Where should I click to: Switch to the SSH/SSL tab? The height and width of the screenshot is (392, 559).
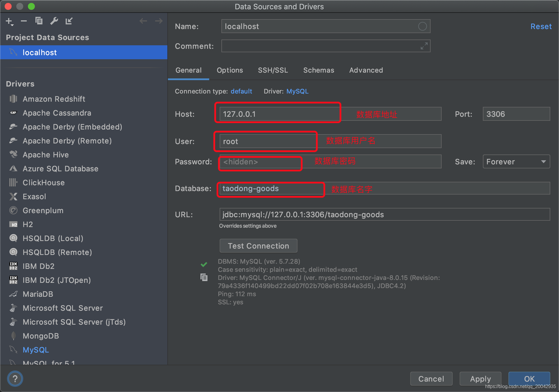click(273, 70)
